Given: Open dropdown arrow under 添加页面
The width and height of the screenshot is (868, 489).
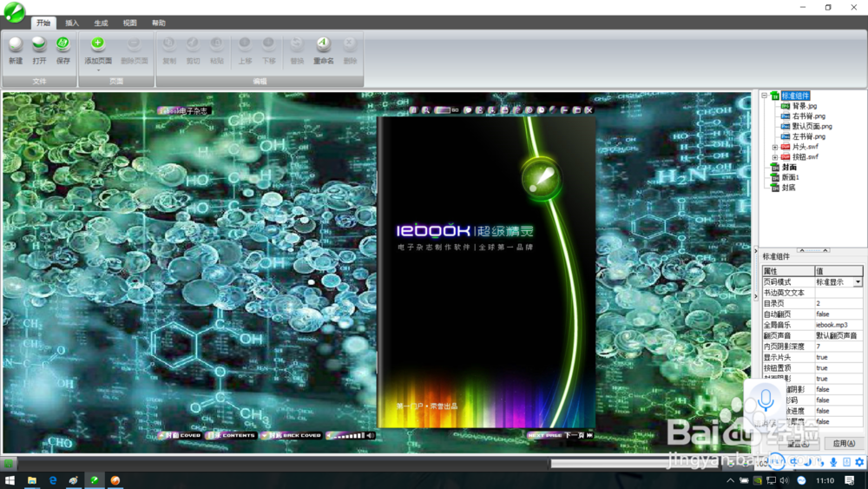Looking at the screenshot, I should tap(98, 70).
